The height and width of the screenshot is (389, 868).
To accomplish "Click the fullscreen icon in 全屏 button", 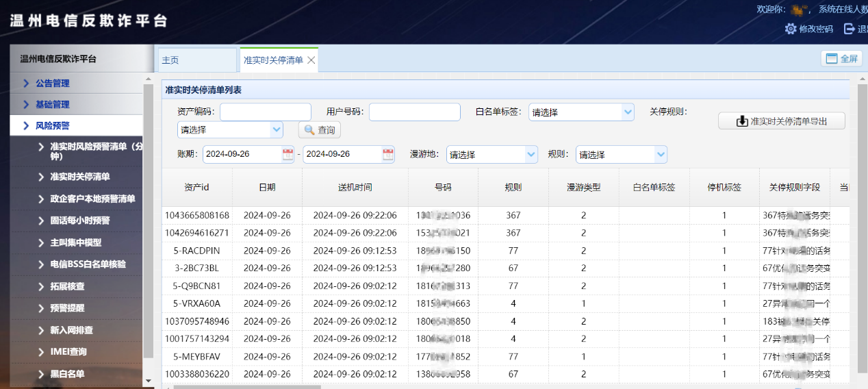I will pos(832,59).
